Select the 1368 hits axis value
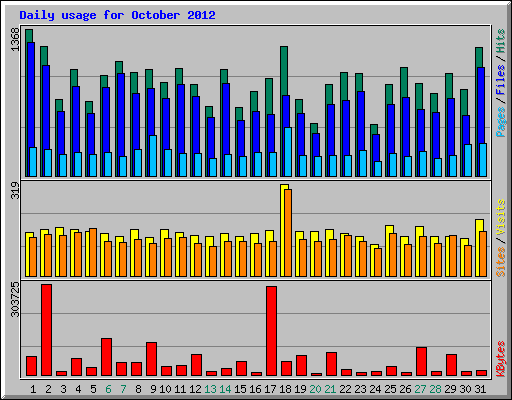This screenshot has width=512, height=400. click(15, 40)
